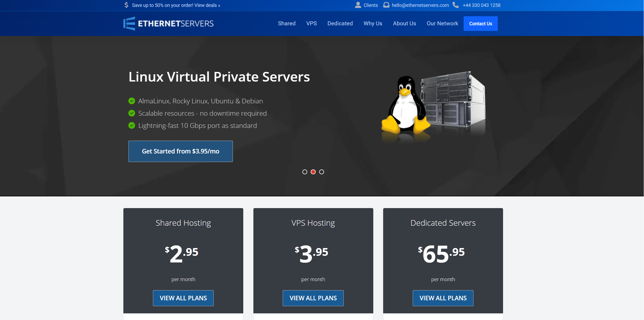
Task: View all plans for Shared Hosting
Action: [183, 298]
